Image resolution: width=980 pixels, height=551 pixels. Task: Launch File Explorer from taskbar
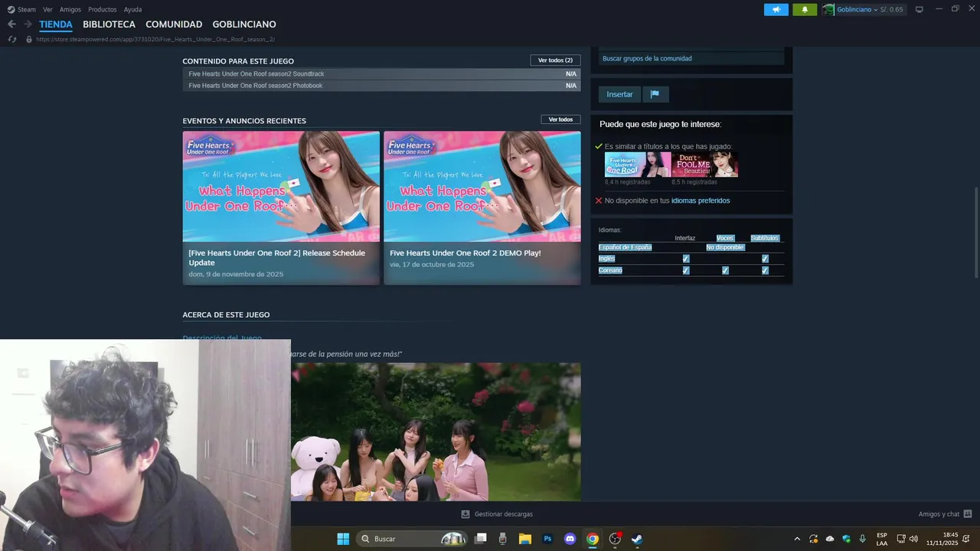(525, 539)
